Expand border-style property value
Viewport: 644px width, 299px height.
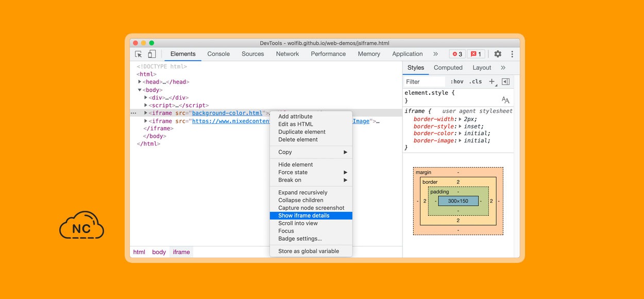(x=461, y=126)
